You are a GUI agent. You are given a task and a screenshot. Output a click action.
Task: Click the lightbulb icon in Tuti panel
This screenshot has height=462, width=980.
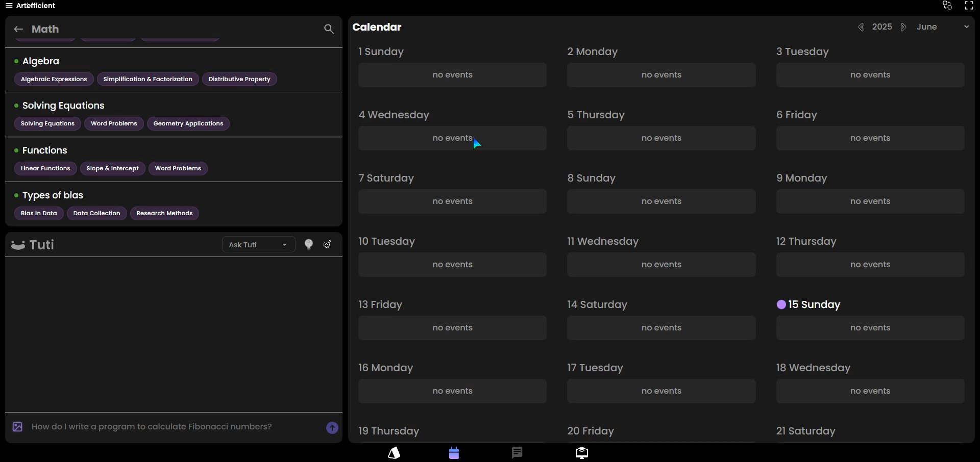(x=308, y=245)
